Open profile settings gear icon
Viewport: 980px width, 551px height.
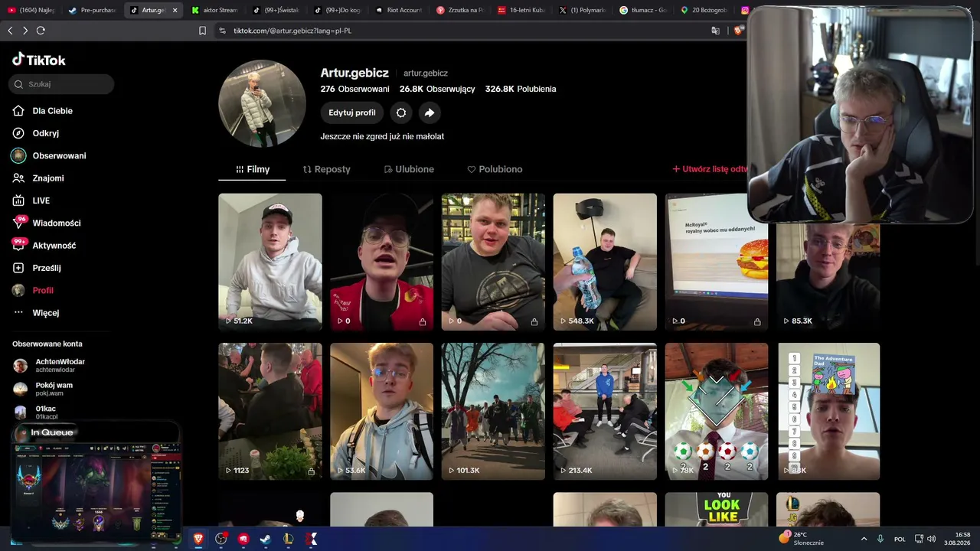click(401, 112)
